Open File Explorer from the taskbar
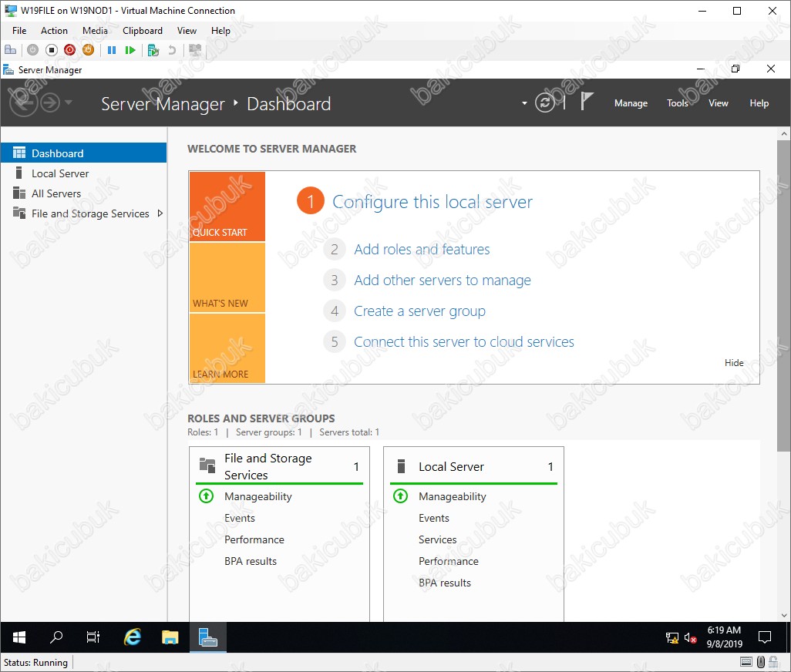 170,637
